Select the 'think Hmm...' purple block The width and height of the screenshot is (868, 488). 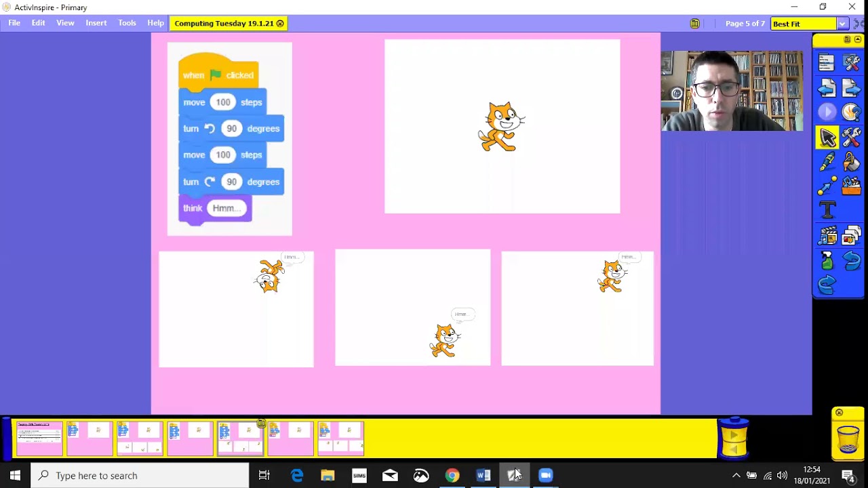[x=215, y=209]
